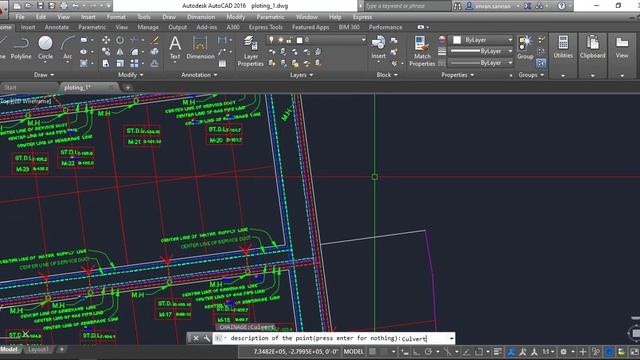The image size is (640, 360).
Task: Open Layer Properties manager
Action: click(x=251, y=51)
